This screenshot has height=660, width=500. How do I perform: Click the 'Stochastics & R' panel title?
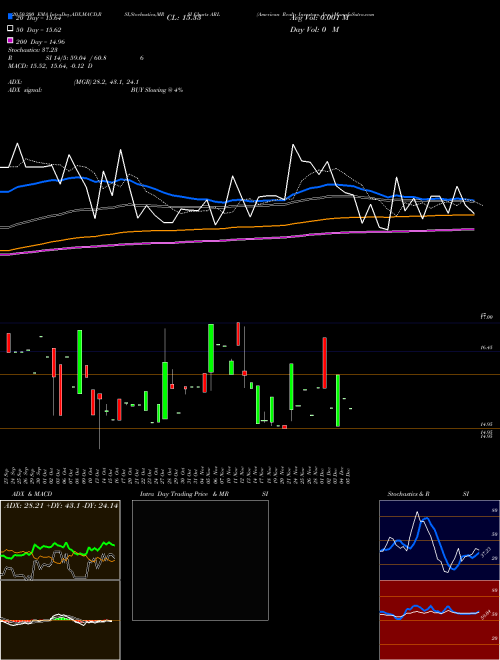point(409,494)
